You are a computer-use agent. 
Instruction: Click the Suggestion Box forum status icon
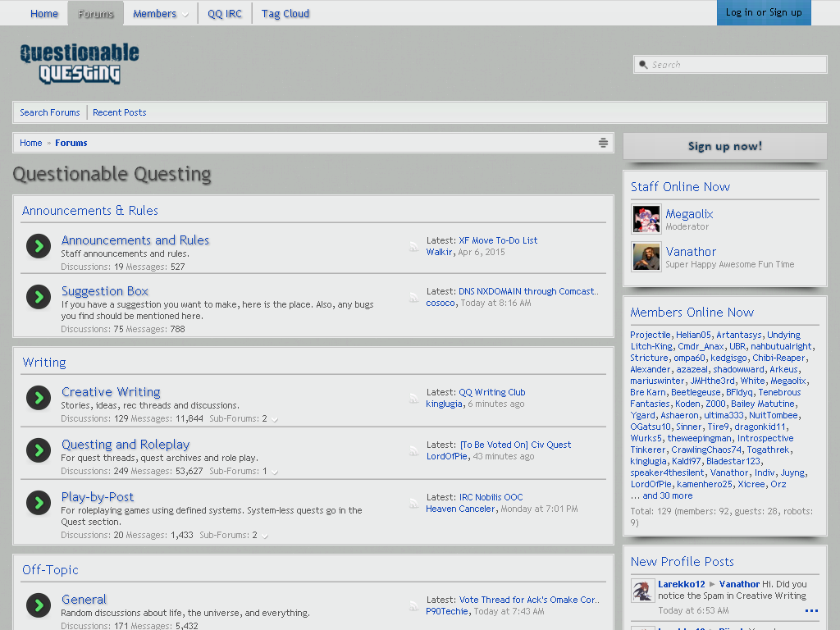[x=39, y=297]
